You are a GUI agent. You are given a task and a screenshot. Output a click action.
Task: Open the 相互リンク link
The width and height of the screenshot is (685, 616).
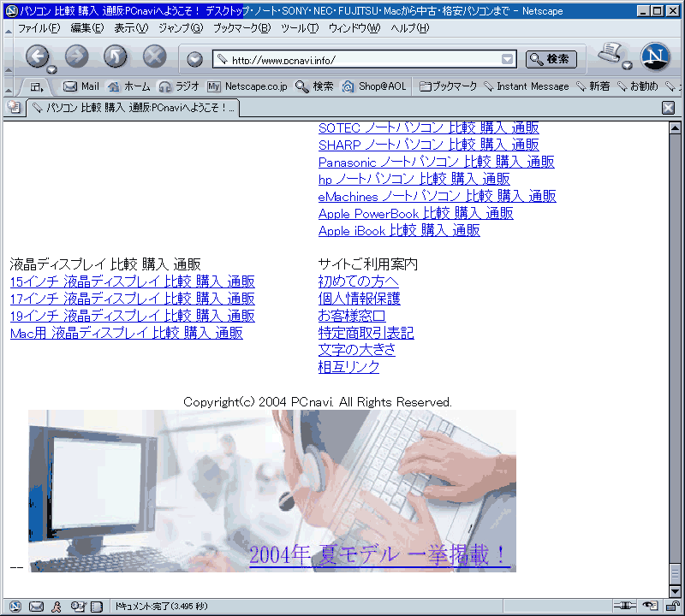(x=348, y=367)
